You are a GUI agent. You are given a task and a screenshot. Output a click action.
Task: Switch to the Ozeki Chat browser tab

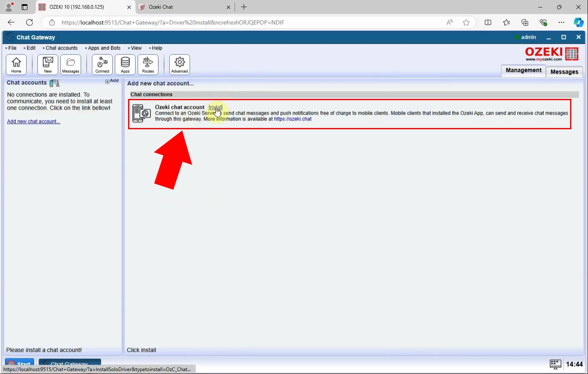pyautogui.click(x=185, y=7)
